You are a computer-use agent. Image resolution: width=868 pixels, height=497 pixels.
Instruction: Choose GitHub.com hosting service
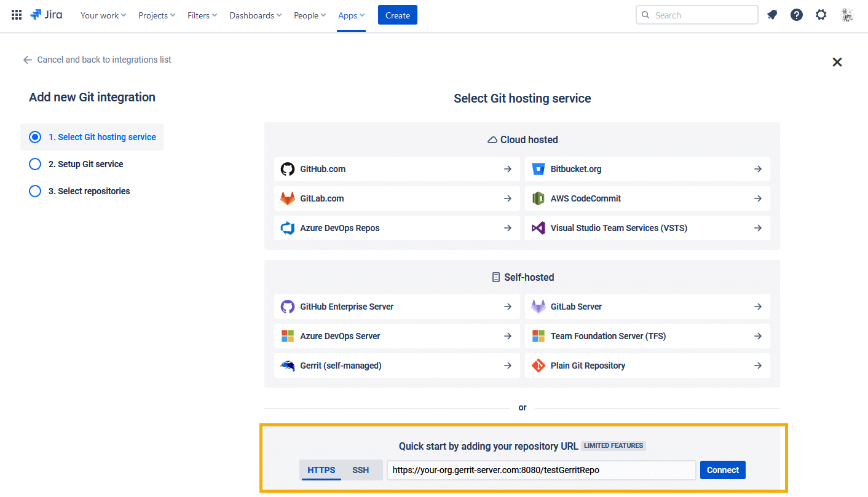(397, 169)
